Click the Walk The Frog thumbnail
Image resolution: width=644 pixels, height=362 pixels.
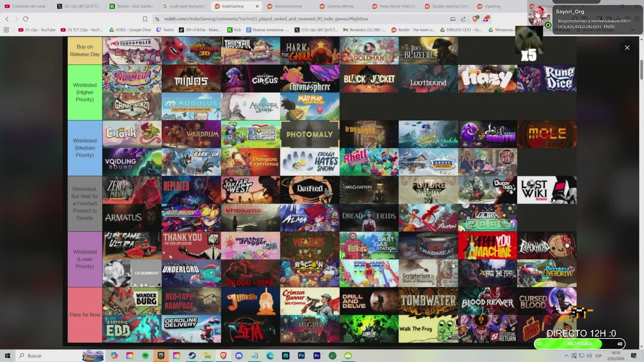pos(428,328)
